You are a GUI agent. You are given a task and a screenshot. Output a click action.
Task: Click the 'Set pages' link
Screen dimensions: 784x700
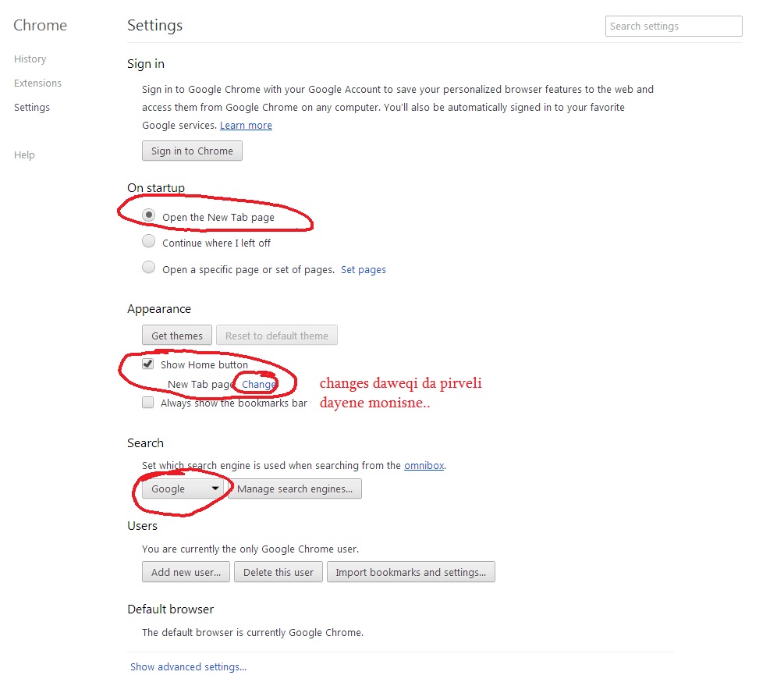364,270
